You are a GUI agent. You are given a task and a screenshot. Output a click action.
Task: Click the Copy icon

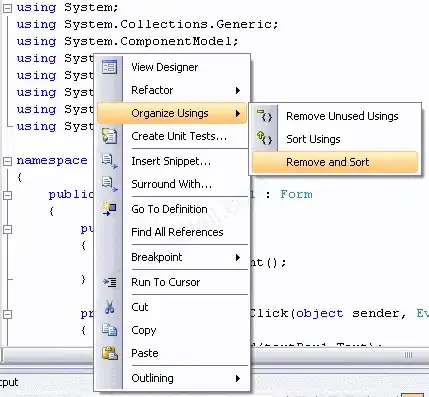click(109, 330)
